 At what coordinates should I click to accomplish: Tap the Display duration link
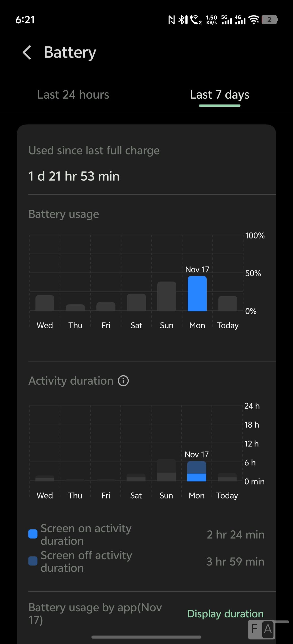pos(225,614)
